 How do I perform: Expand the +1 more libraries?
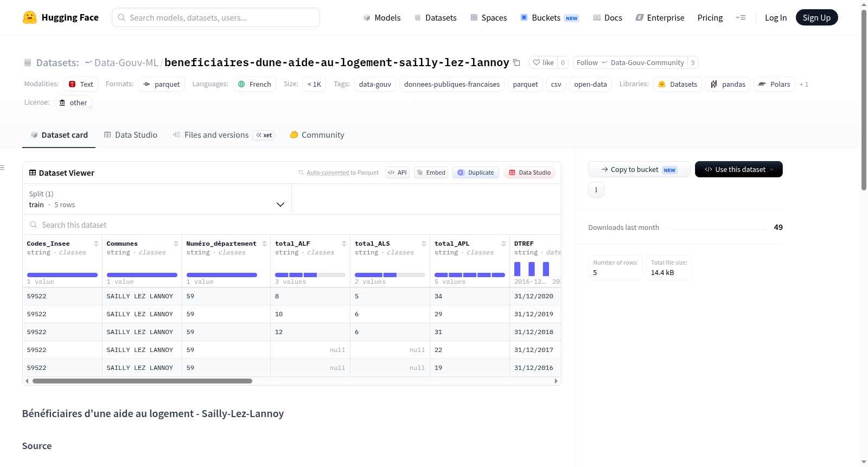804,84
